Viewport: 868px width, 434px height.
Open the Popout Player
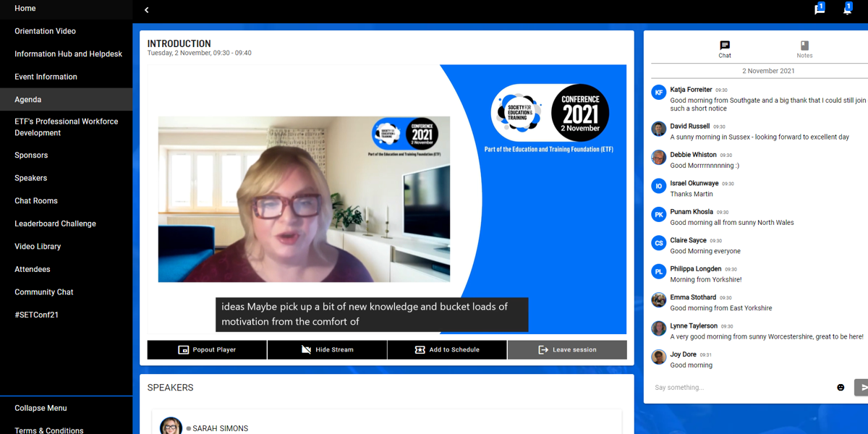click(x=207, y=350)
